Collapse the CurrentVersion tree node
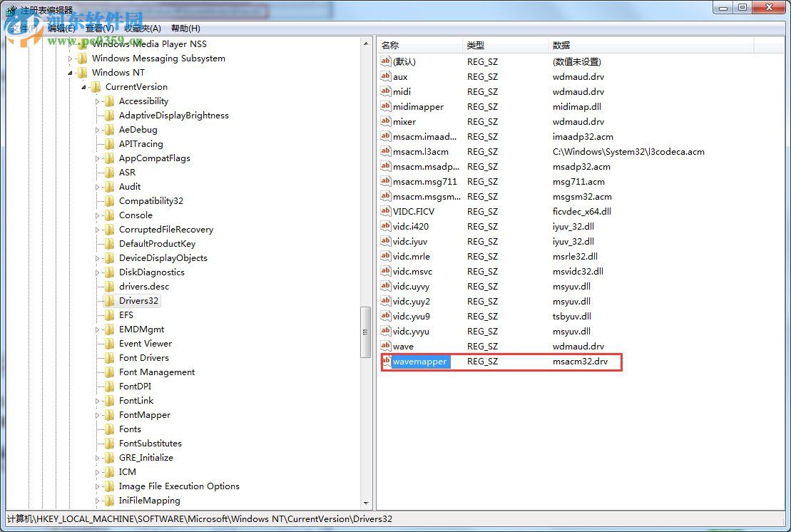 (x=84, y=86)
